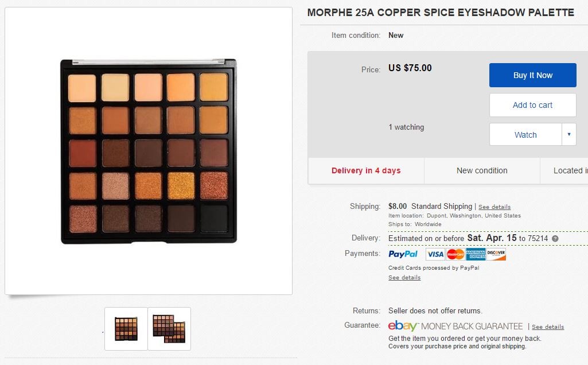Select the "Delivery in 4 days" tab
Viewport: 588px width, 365px height.
pos(366,170)
